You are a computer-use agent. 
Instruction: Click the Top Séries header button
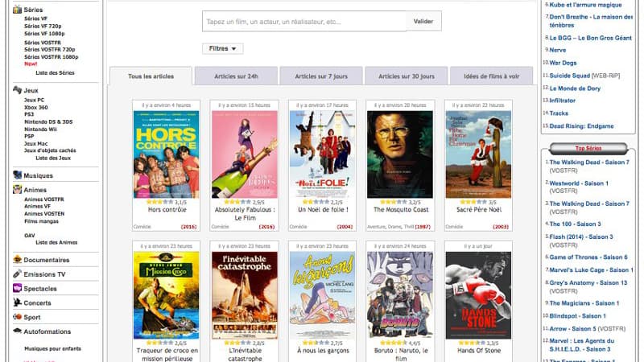588,148
